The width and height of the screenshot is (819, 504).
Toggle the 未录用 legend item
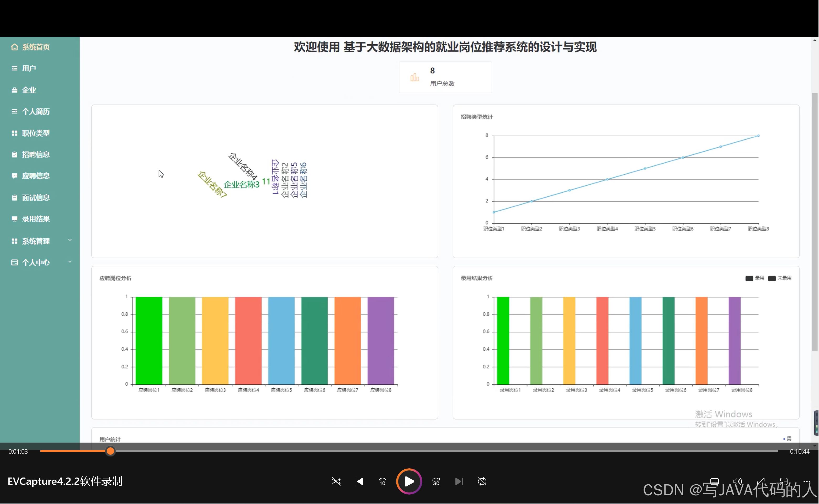[780, 278]
